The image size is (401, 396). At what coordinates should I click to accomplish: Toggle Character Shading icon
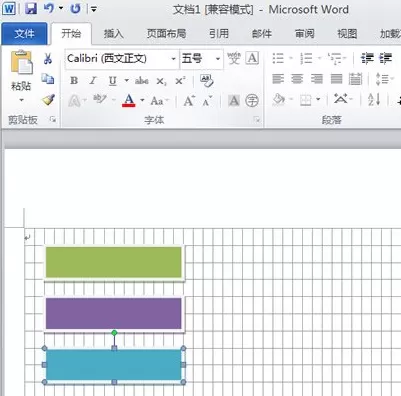[234, 100]
